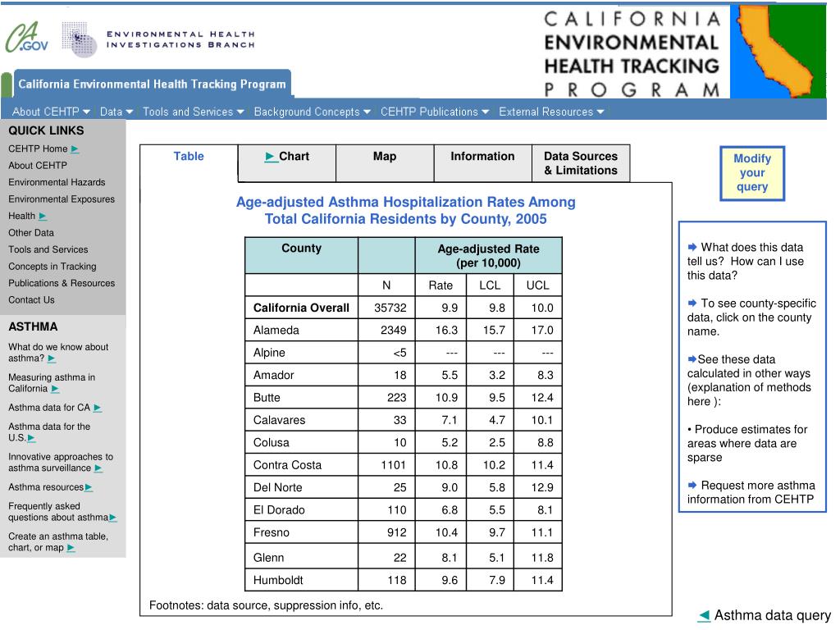Click the LCL column header
The image size is (840, 630).
(490, 285)
